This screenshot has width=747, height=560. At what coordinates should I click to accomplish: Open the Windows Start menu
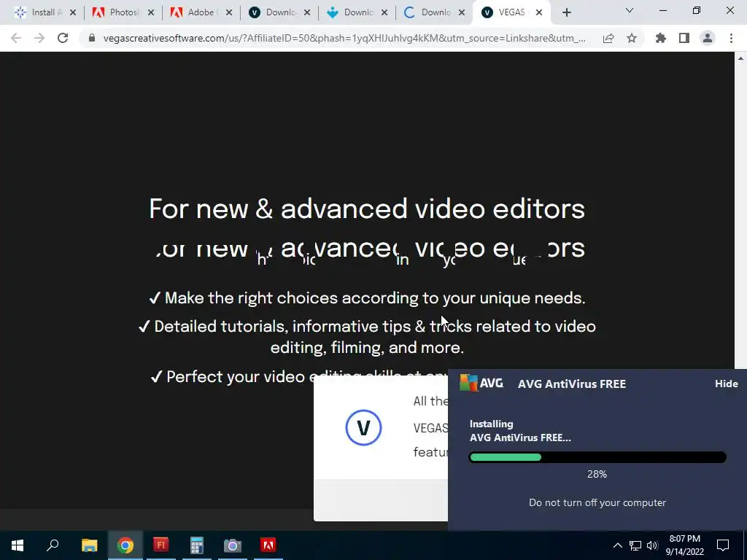point(18,545)
